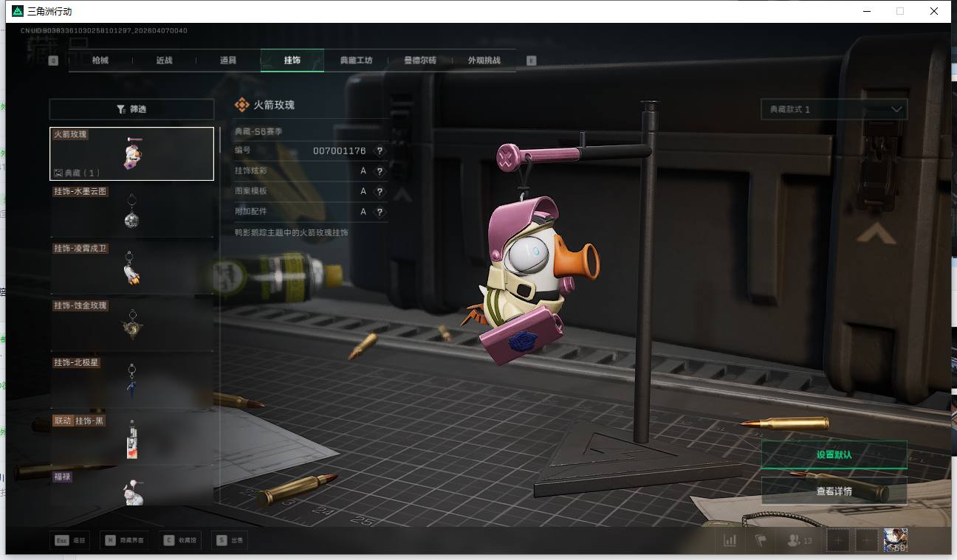The image size is (957, 560).
Task: Click the 三角洲行动 app icon in title bar
Action: (18, 11)
